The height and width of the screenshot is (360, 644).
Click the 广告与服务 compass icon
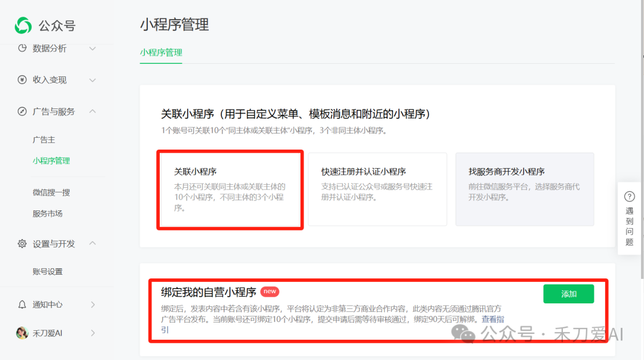(22, 111)
